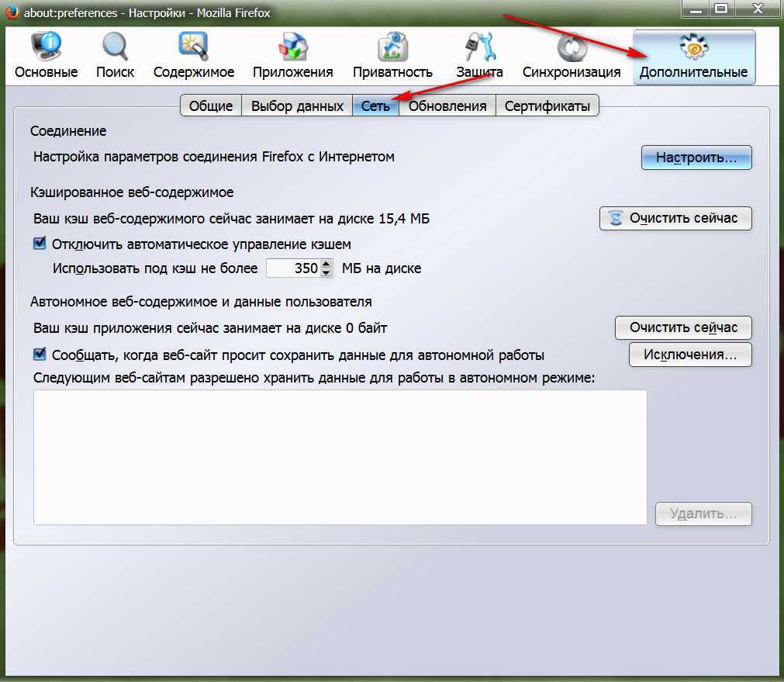Open the Сертификаты tab
Screen dimensions: 784x682
click(547, 106)
